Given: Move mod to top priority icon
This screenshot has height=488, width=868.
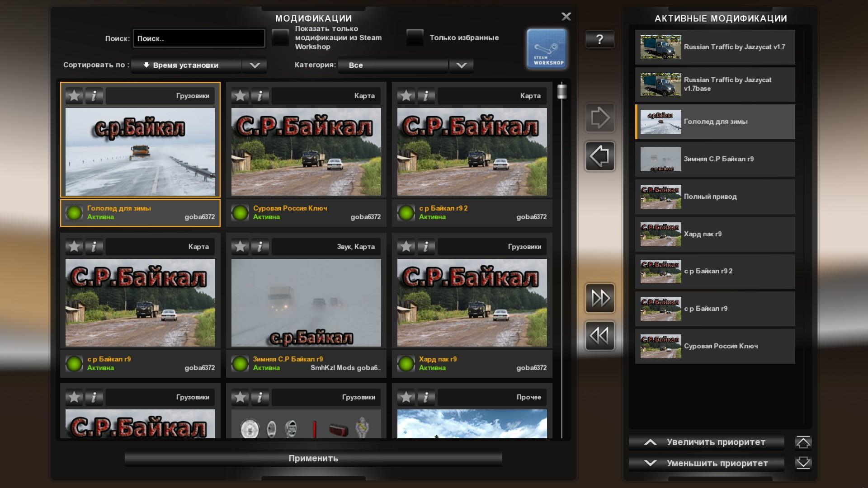Looking at the screenshot, I should pyautogui.click(x=803, y=442).
